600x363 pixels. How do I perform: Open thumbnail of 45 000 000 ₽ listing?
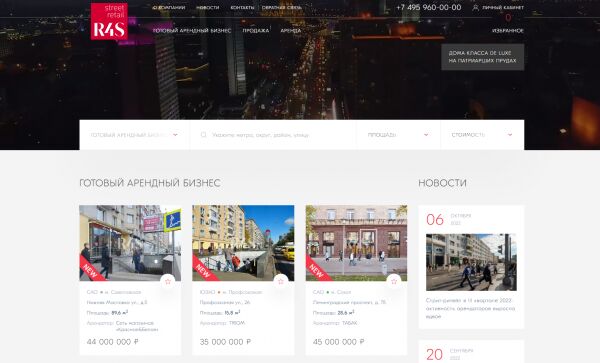click(356, 243)
